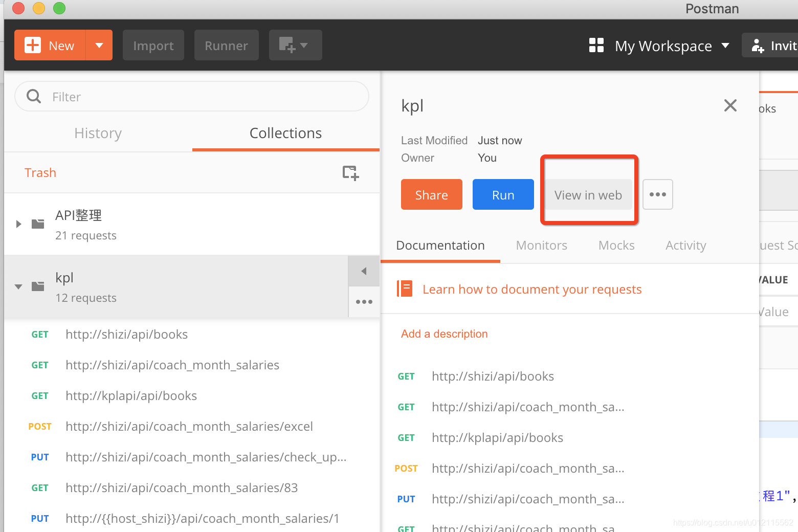The height and width of the screenshot is (532, 798).
Task: Click the workspace grid icon
Action: [x=596, y=46]
